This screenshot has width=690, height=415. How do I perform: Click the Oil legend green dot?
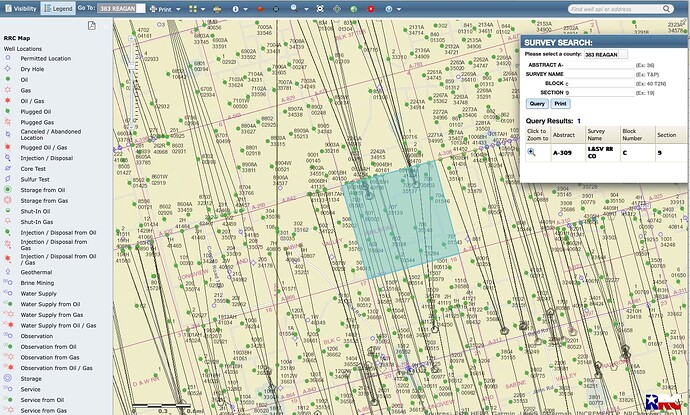click(7, 79)
